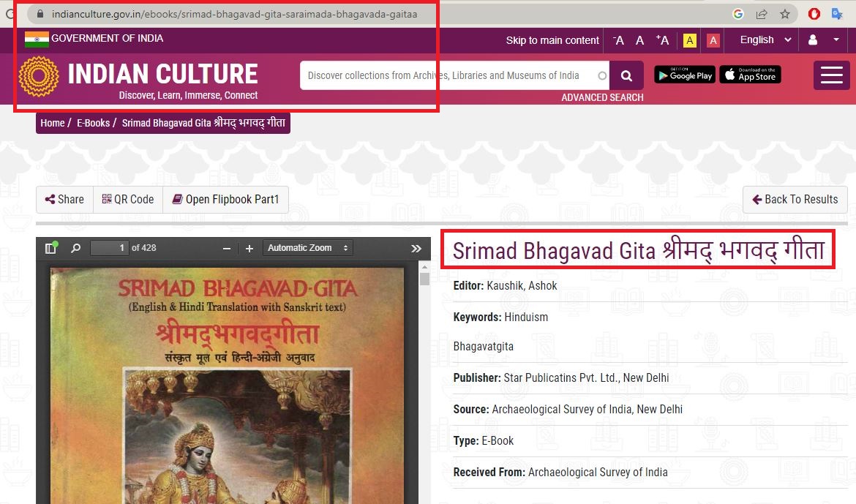
Task: Open the English language dropdown
Action: [765, 40]
